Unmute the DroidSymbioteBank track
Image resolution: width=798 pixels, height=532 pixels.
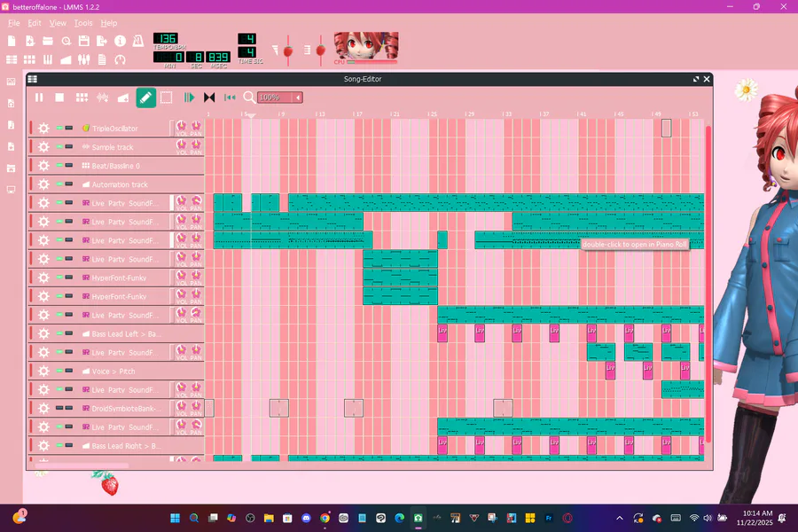point(59,408)
